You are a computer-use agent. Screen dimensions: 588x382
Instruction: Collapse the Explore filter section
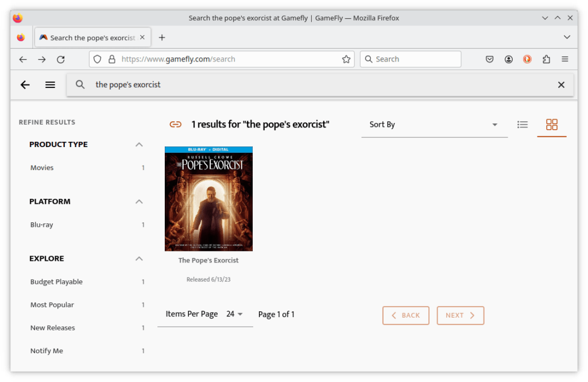(139, 258)
